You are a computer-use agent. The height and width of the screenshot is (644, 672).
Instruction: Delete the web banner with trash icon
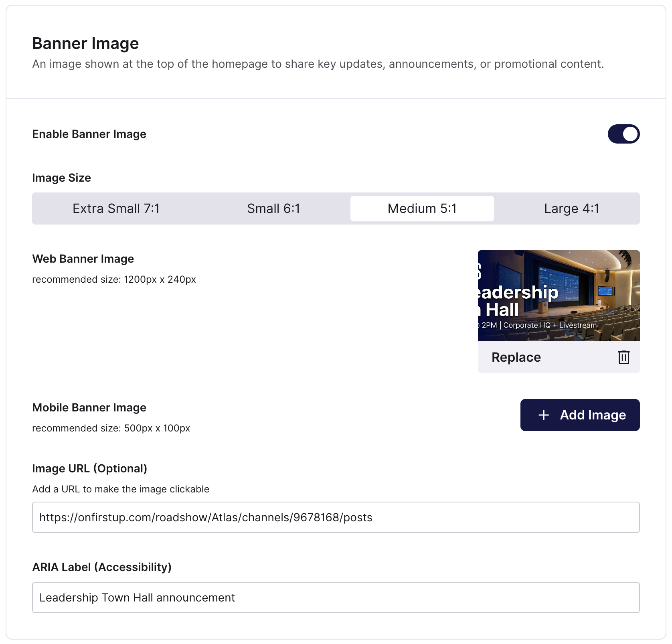pyautogui.click(x=623, y=357)
